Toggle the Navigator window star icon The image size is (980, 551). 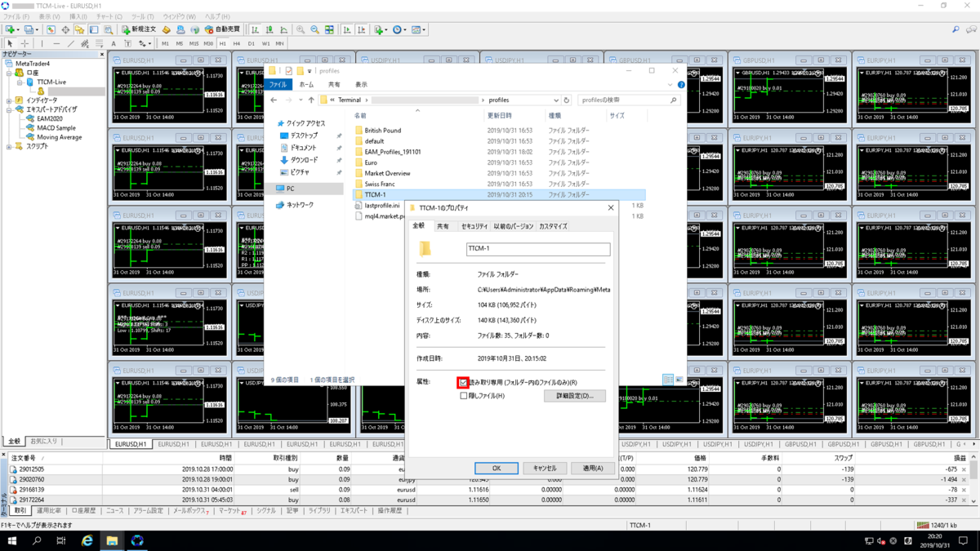point(79,29)
